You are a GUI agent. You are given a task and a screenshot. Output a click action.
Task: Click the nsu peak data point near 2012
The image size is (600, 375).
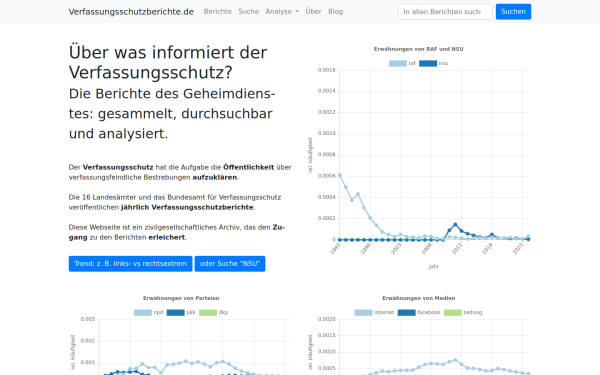(455, 225)
